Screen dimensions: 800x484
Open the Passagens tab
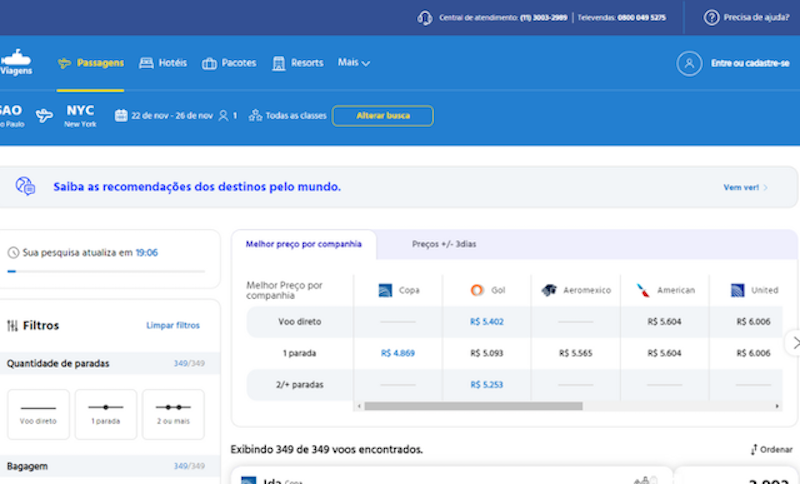91,63
